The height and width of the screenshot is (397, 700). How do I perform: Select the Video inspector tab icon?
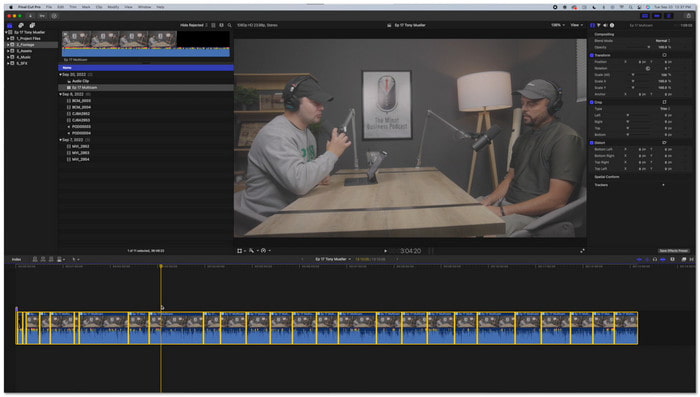click(x=593, y=25)
